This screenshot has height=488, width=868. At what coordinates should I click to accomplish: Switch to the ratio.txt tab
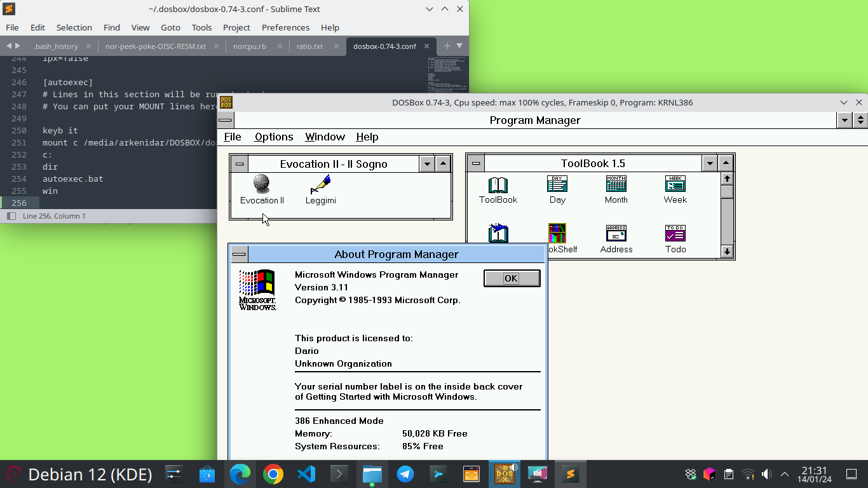point(309,46)
